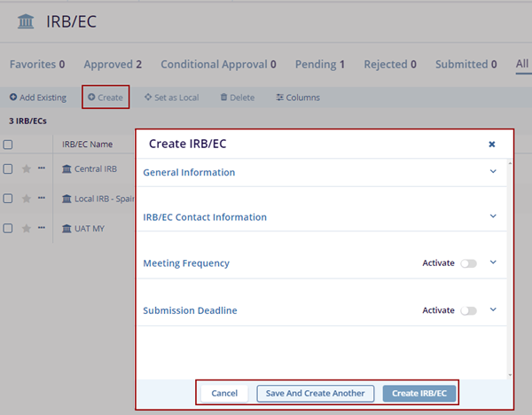The width and height of the screenshot is (532, 415).
Task: Expand IRB/EC Contact Information section
Action: [494, 215]
